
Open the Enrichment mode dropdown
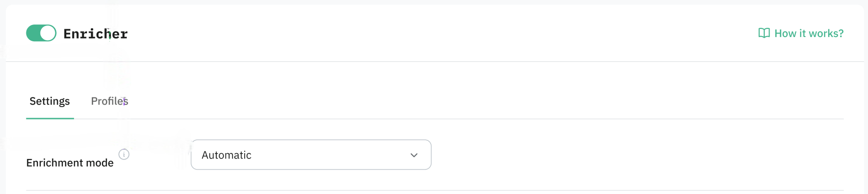(x=311, y=155)
